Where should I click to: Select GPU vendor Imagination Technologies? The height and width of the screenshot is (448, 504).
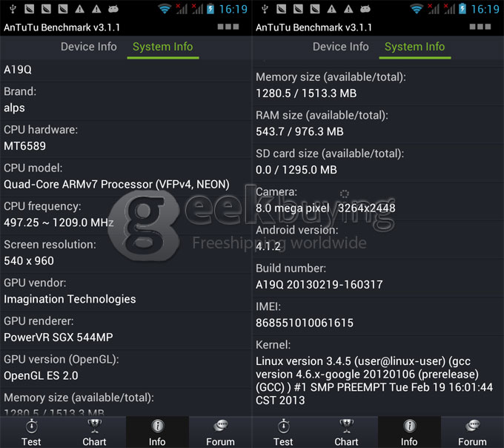[x=70, y=299]
